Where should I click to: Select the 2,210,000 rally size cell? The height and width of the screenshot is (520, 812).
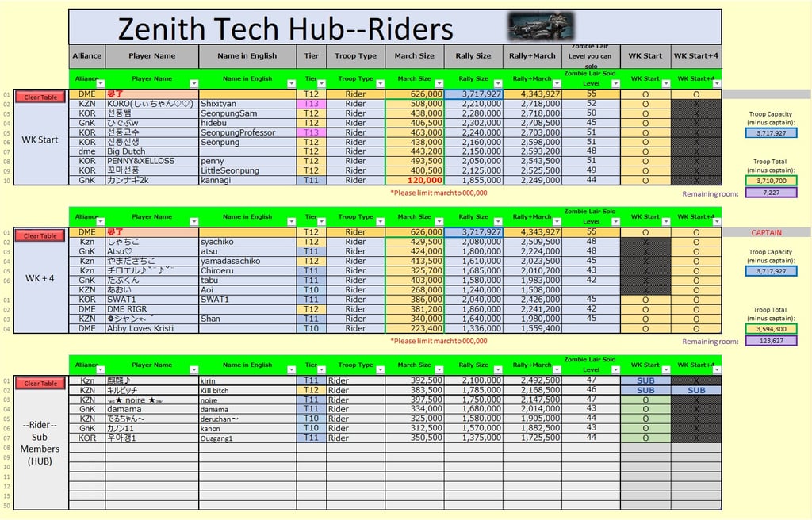point(473,104)
